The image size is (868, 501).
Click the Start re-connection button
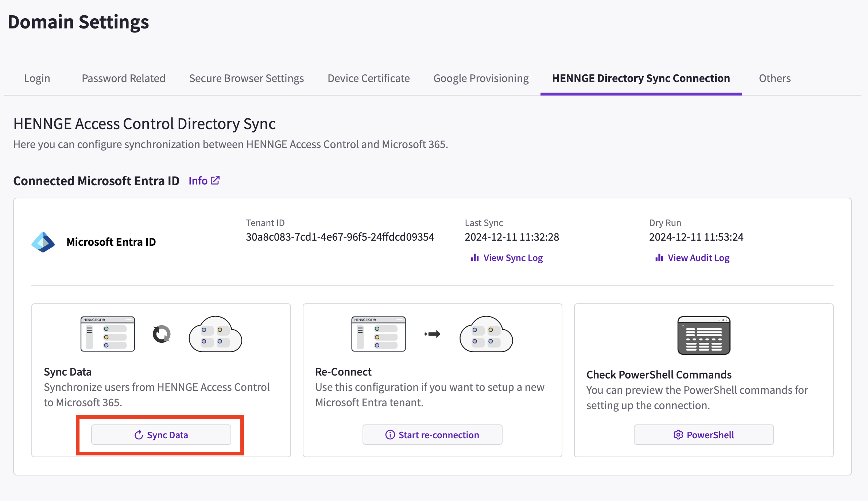432,434
